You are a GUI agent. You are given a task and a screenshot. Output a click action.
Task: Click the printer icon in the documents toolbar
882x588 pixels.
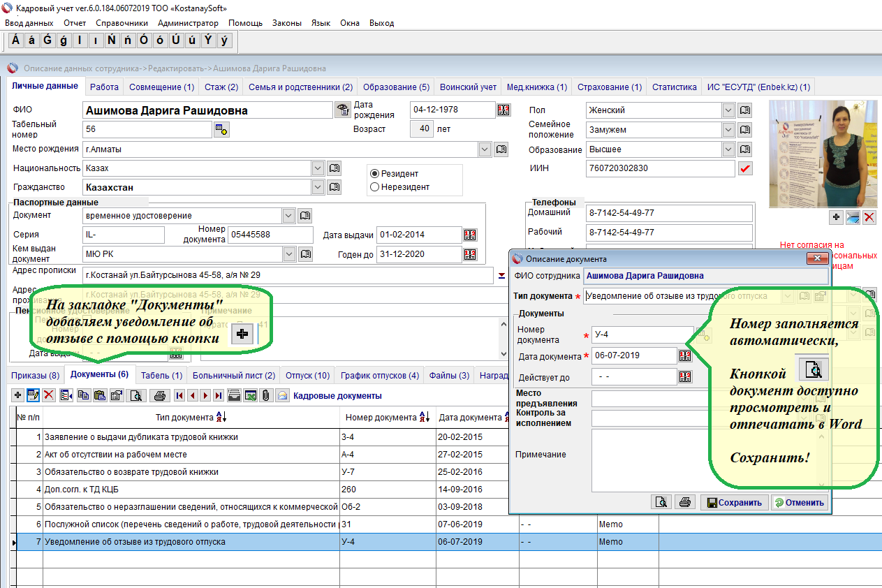[159, 395]
